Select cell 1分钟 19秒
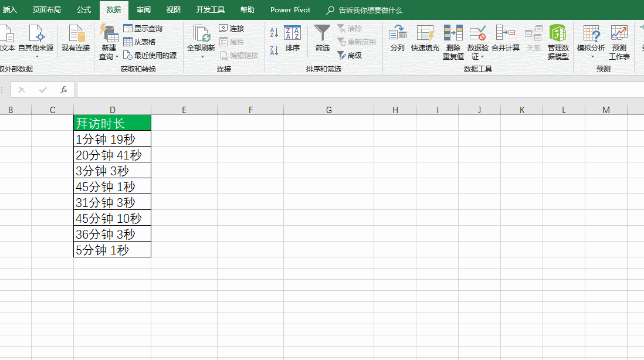 point(113,139)
